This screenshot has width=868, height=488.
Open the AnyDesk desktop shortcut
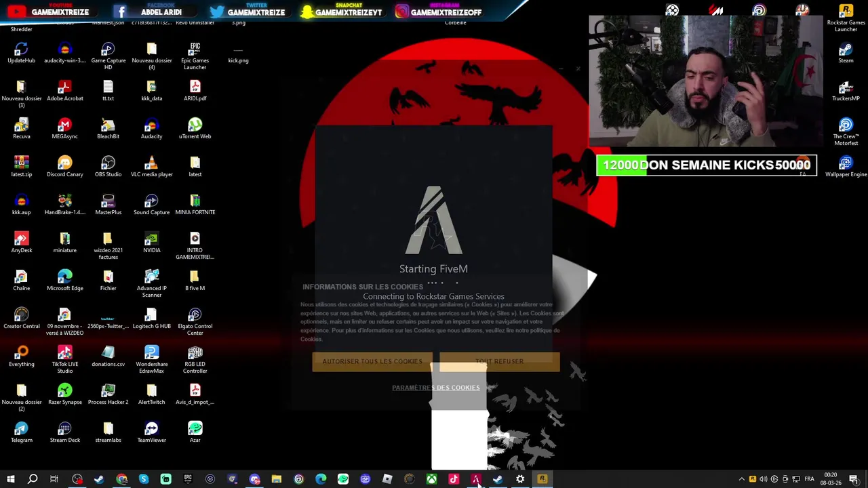coord(21,243)
